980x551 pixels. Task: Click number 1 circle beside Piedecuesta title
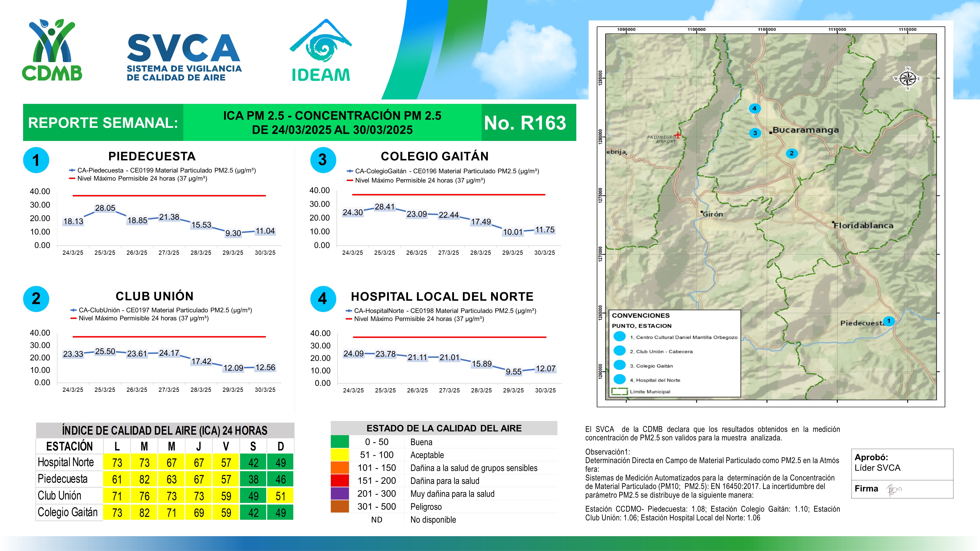tap(36, 160)
